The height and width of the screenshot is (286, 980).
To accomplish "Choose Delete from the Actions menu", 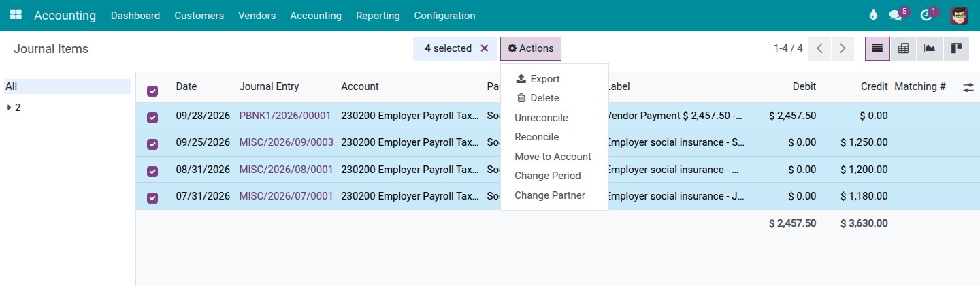I will coord(554,98).
